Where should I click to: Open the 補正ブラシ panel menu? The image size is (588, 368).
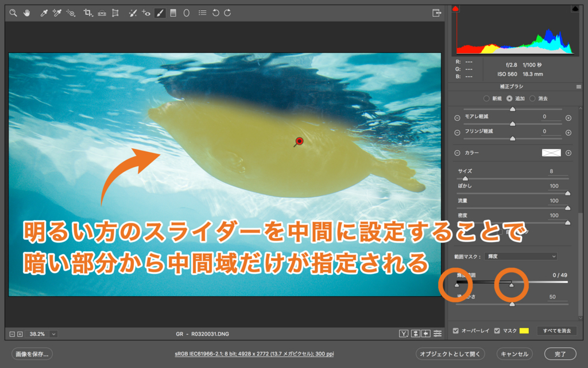(579, 87)
